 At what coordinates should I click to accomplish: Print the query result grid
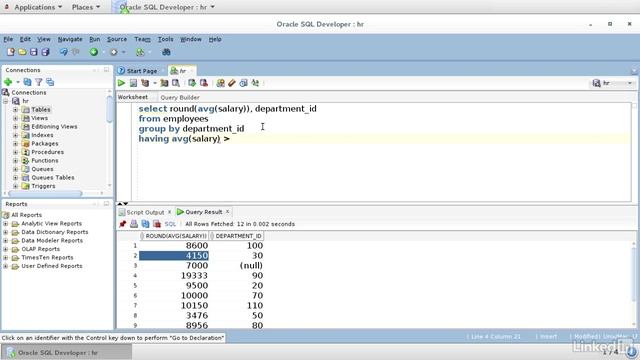134,224
